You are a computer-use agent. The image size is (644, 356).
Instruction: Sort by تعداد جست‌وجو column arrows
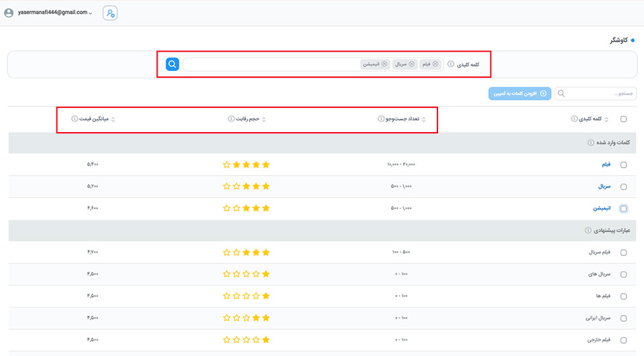[x=434, y=119]
